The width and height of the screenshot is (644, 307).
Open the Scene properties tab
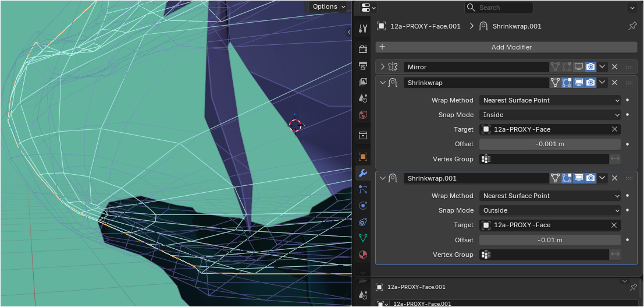pos(363,98)
